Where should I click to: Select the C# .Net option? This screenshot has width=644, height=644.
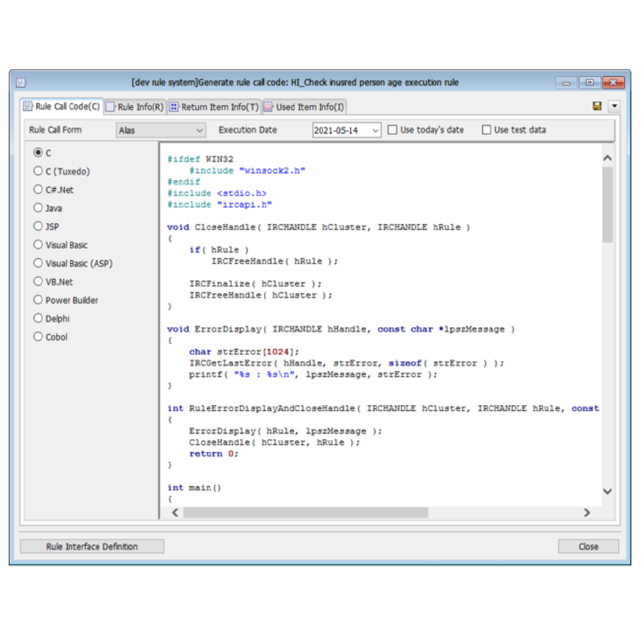point(38,189)
